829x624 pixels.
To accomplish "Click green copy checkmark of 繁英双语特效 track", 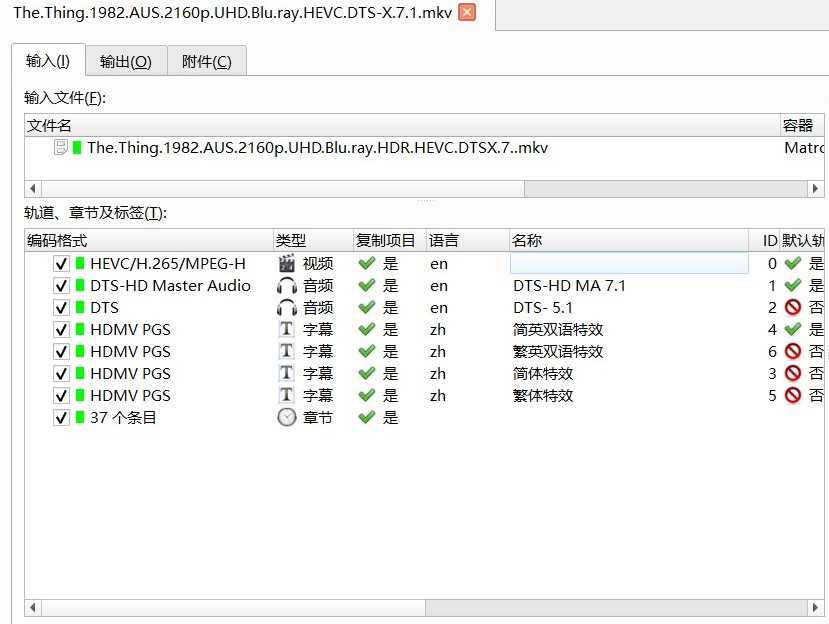I will tap(366, 352).
